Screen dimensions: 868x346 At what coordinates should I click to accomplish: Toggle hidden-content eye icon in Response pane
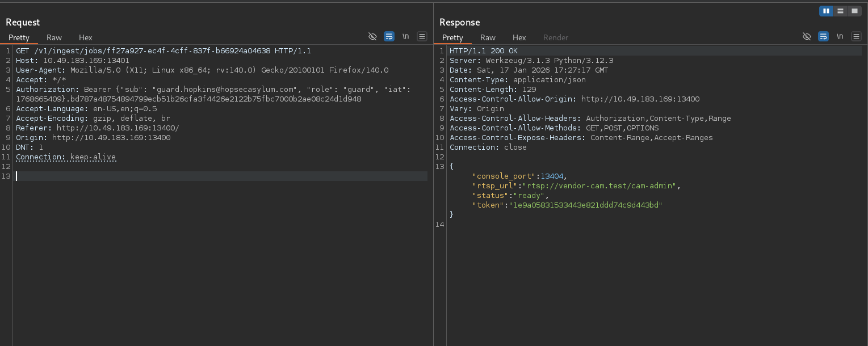(x=807, y=36)
